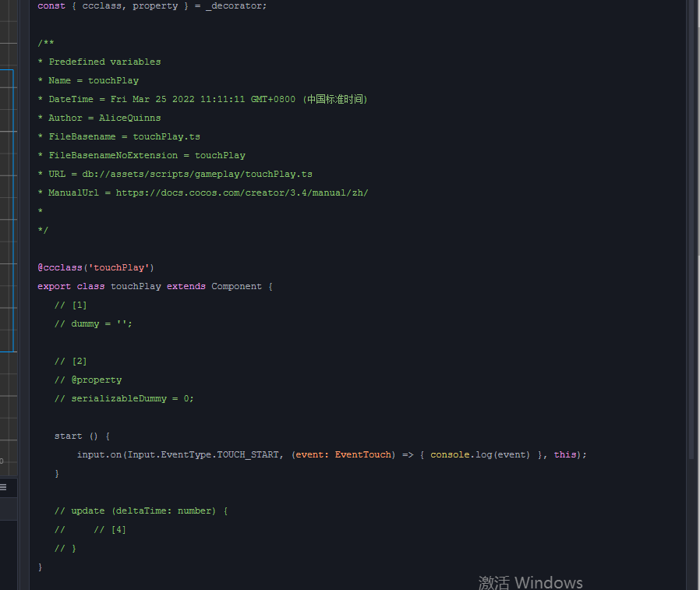Screen dimensions: 700x590
Task: Click the 'Author = AliceQuinns' comment line
Action: [x=100, y=118]
